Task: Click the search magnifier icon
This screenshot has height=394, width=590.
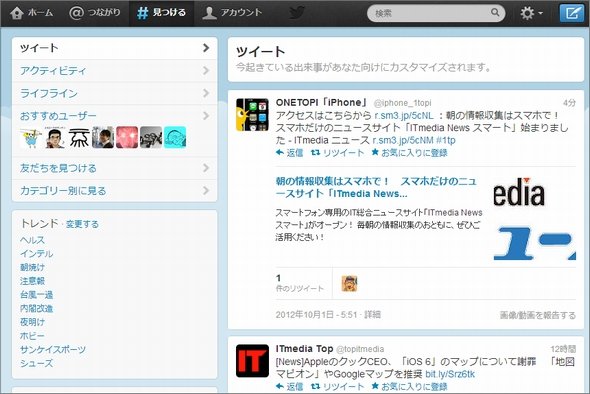Action: point(495,13)
